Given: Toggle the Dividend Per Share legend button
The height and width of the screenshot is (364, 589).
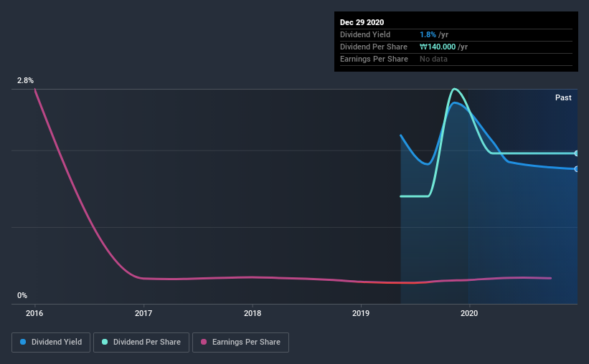Looking at the screenshot, I should pyautogui.click(x=141, y=343).
